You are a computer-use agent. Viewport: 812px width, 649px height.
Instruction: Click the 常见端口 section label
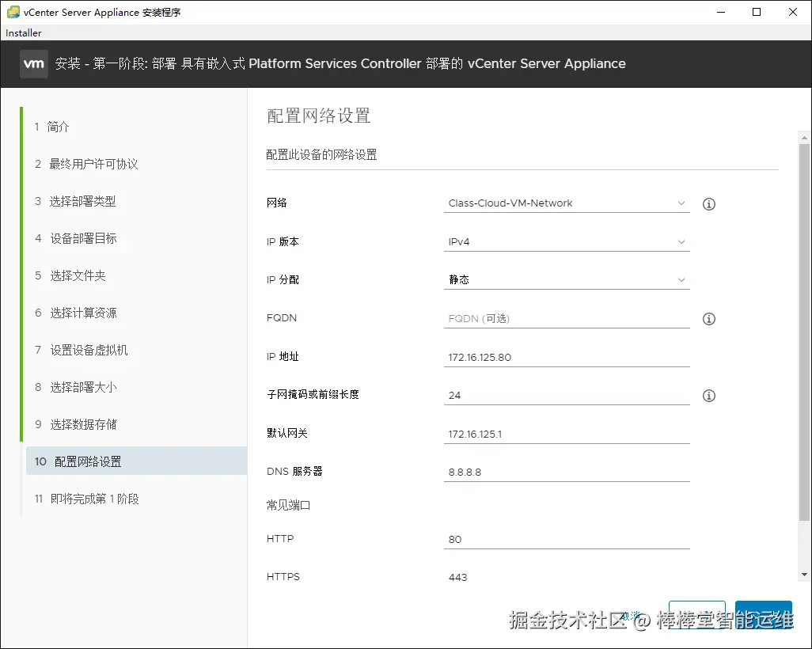tap(288, 505)
